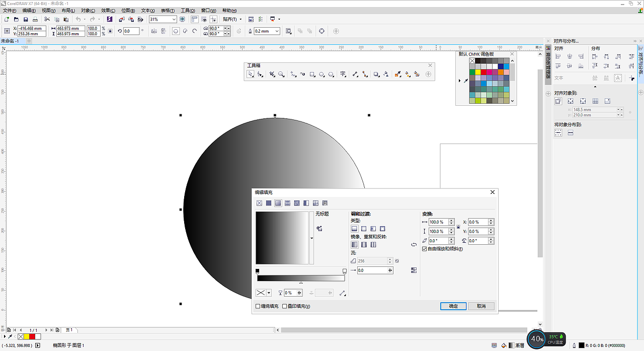Click the Cut scissors icon
Image resolution: width=644 pixels, height=351 pixels.
(x=47, y=19)
